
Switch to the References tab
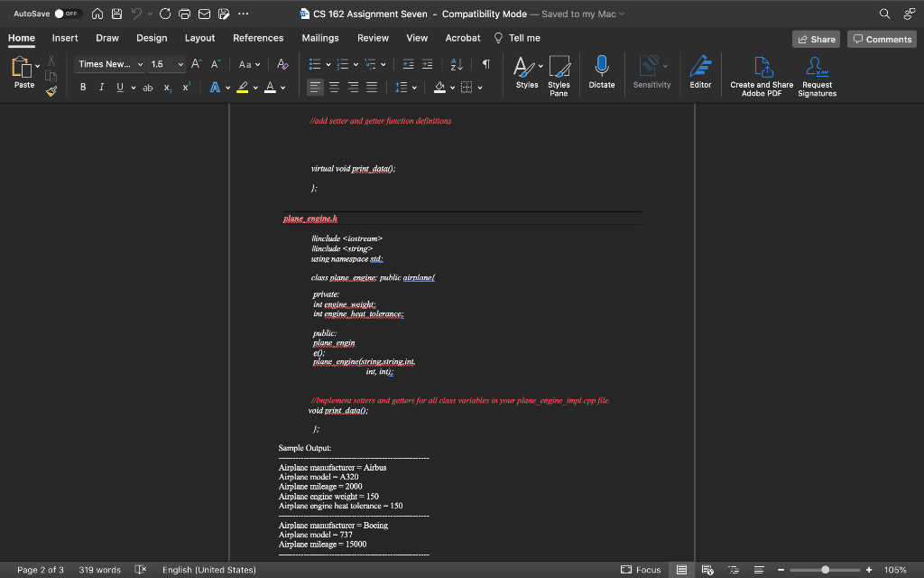(258, 38)
